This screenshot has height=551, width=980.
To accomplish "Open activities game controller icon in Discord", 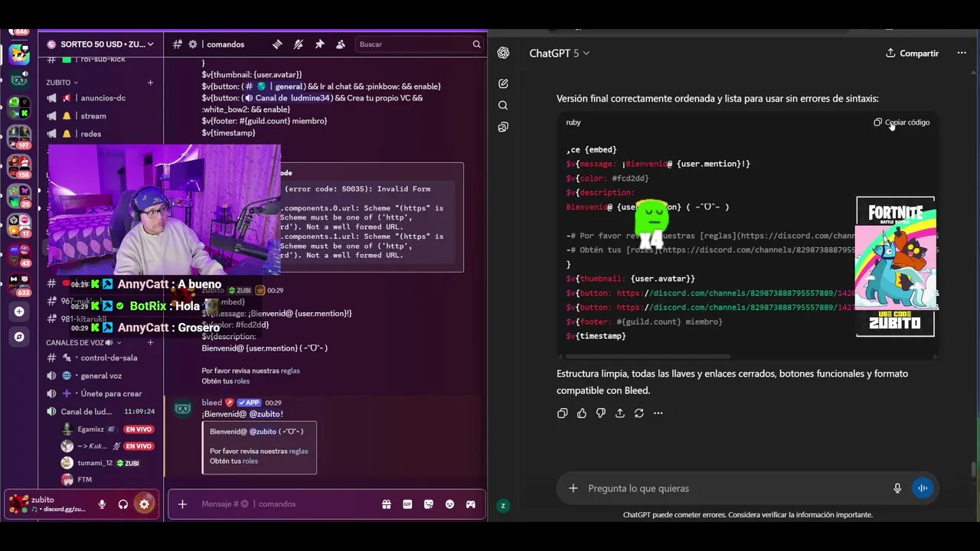I will click(x=470, y=504).
